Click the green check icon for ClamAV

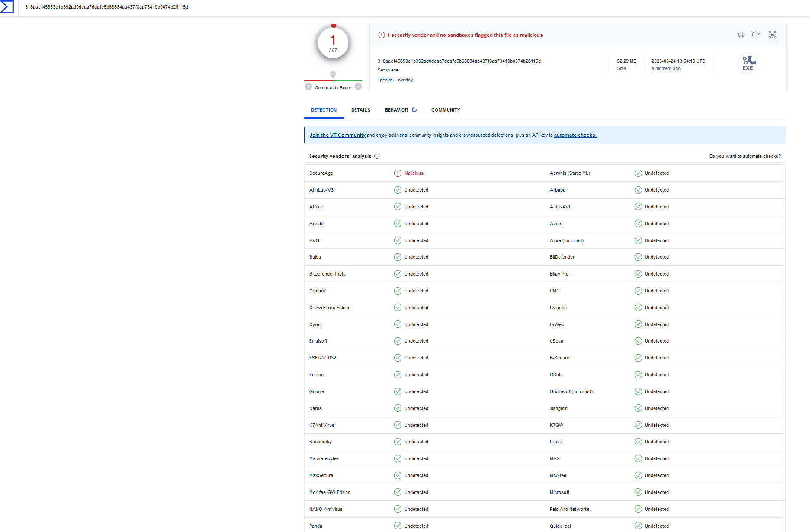[398, 291]
